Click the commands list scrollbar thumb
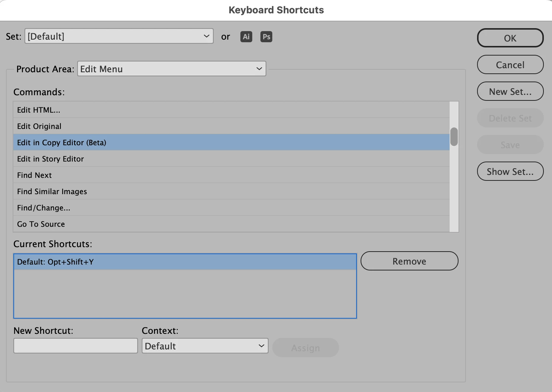The image size is (552, 392). coord(454,137)
